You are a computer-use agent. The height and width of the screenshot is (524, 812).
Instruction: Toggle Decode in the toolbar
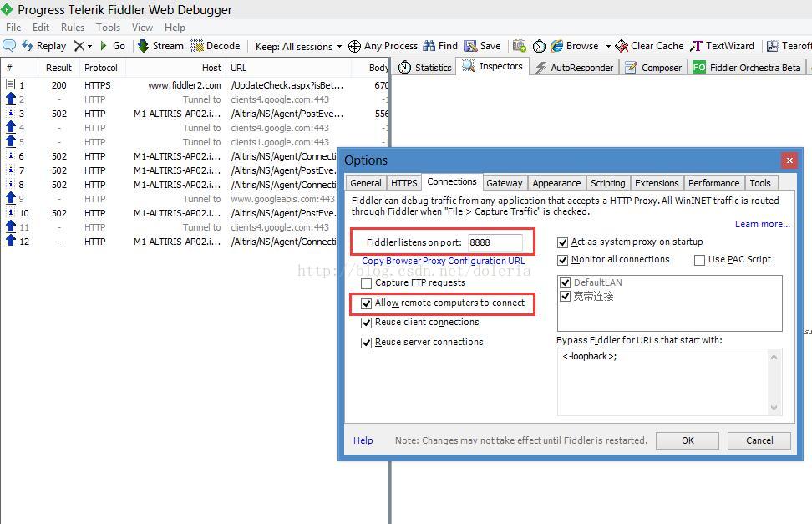[216, 46]
